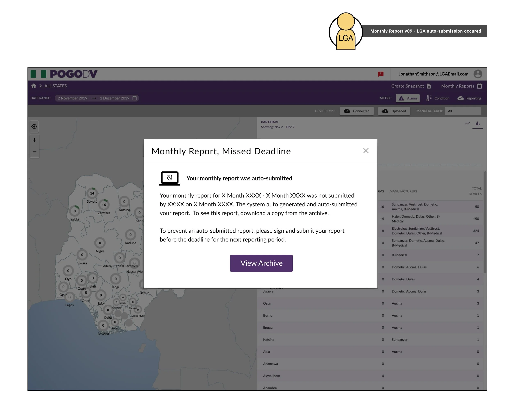This screenshot has width=513, height=420.
Task: Select the Borno row in table
Action: pyautogui.click(x=370, y=316)
